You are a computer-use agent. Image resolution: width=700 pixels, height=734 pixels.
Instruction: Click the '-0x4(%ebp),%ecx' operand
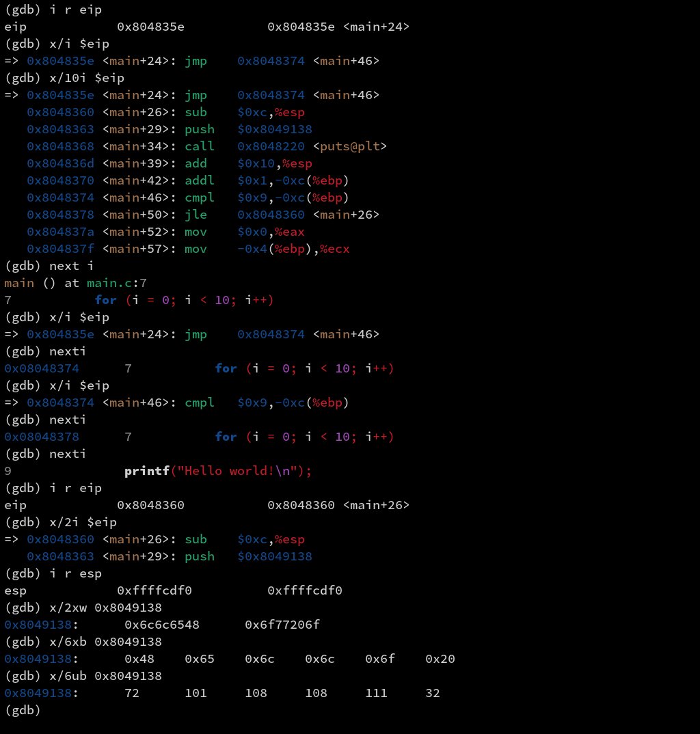pyautogui.click(x=293, y=249)
